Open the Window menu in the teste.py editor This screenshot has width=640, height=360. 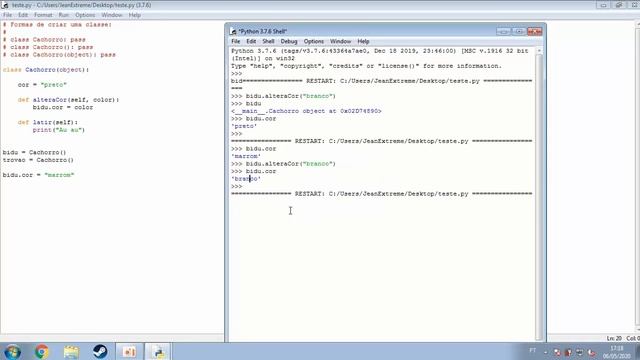point(112,15)
